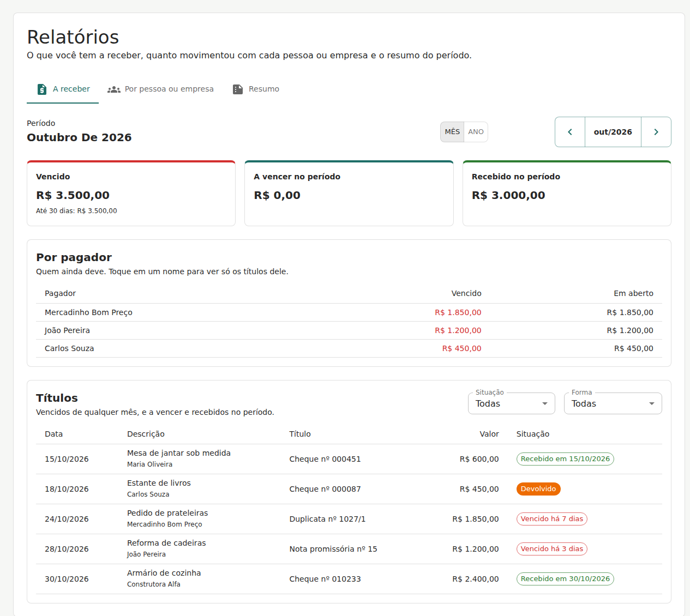Open the Resumo tab
The width and height of the screenshot is (690, 616).
(256, 89)
